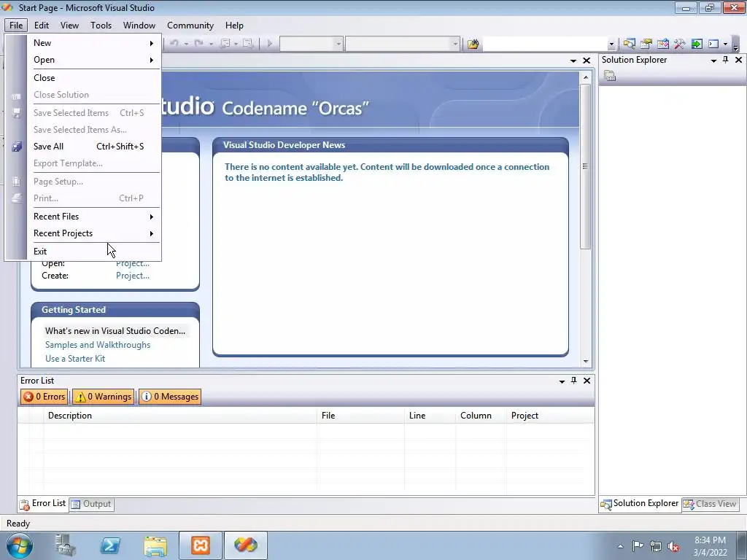This screenshot has width=747, height=560.
Task: Click the network tray icon
Action: tap(656, 546)
